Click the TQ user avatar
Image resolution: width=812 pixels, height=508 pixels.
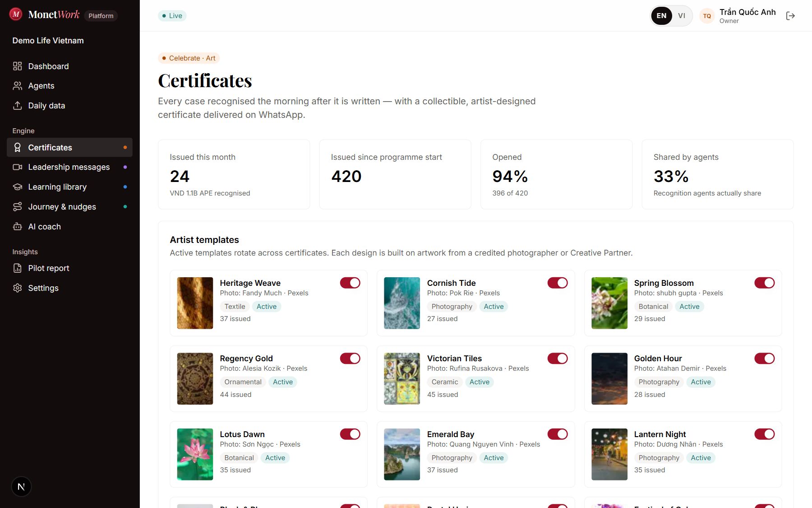pyautogui.click(x=707, y=16)
